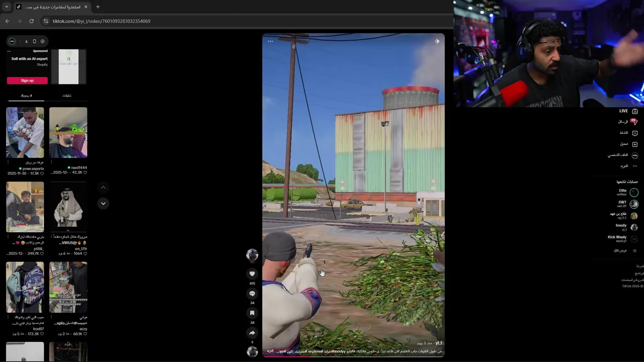Open the upload plus sidebar item
The width and height of the screenshot is (644, 362).
click(x=628, y=144)
